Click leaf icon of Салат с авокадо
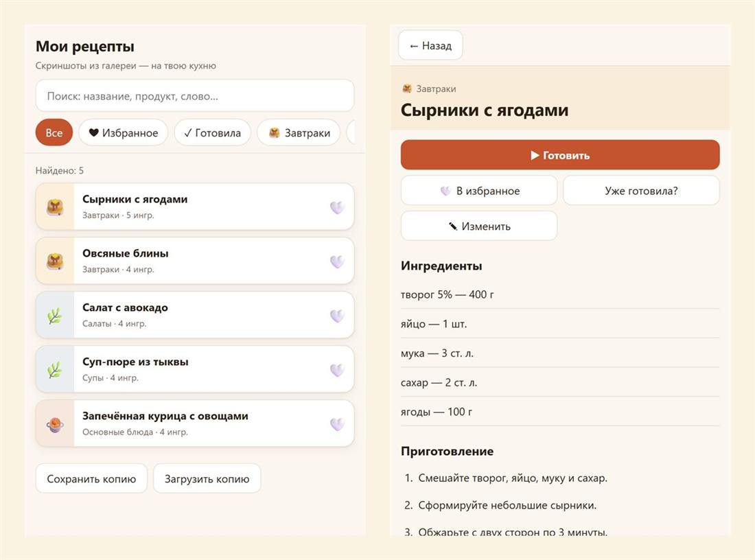755x560 pixels. click(55, 316)
